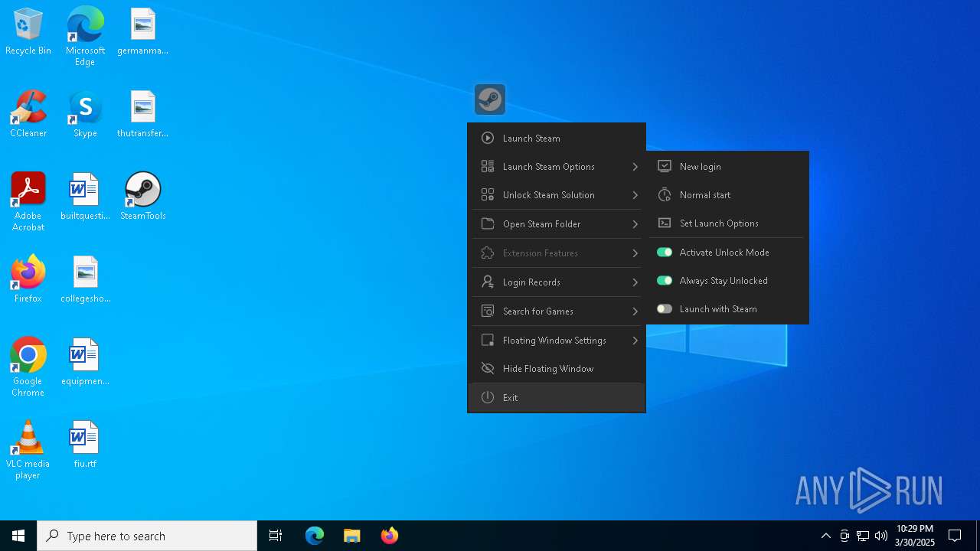Select Exit in the context menu
Image resolution: width=980 pixels, height=551 pixels.
(557, 398)
